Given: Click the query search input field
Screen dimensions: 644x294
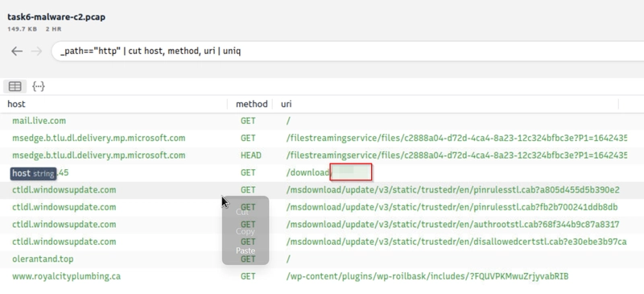Looking at the screenshot, I should [348, 52].
